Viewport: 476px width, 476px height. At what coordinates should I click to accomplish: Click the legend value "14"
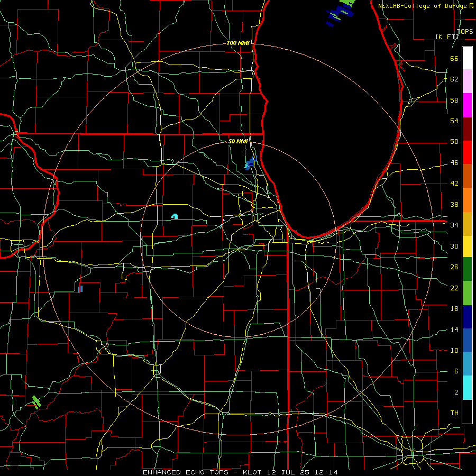[454, 329]
